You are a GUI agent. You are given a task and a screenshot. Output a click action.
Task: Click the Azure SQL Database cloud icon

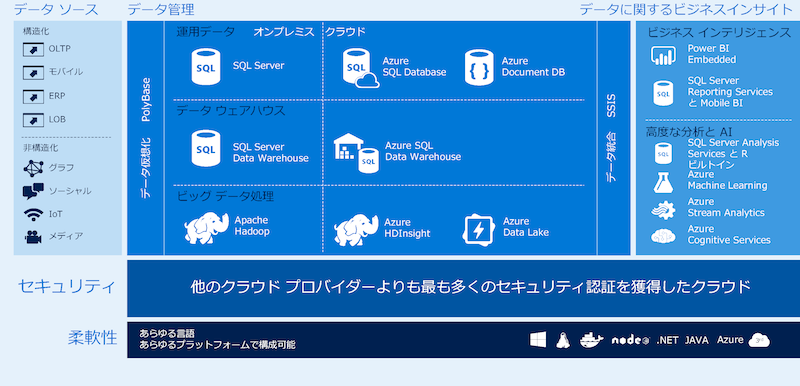click(360, 68)
